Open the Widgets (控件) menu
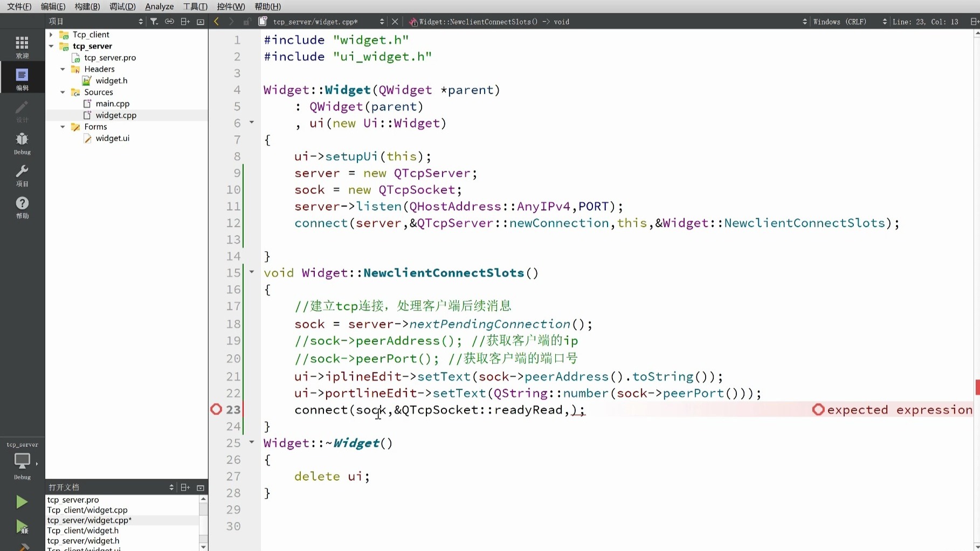 click(x=231, y=6)
